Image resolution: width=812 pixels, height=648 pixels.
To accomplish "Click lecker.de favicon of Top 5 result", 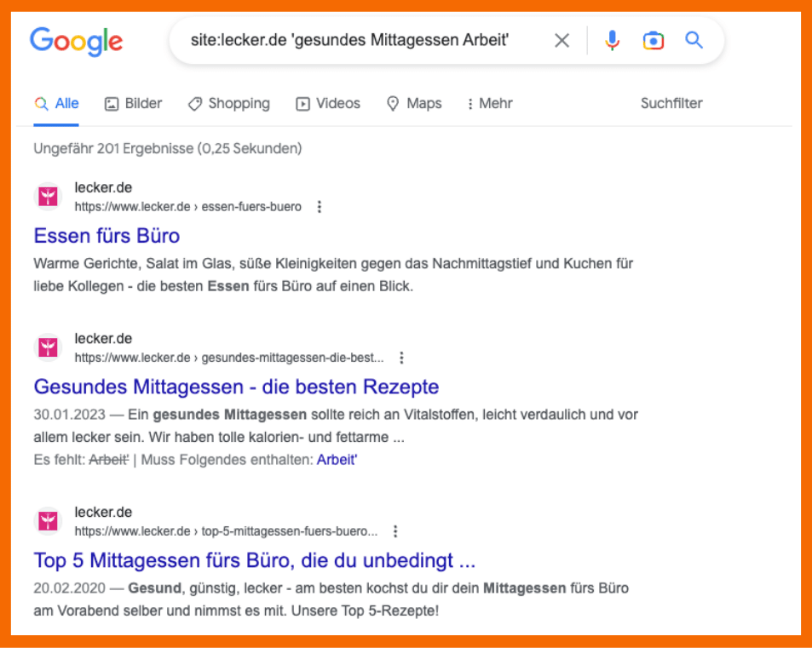I will click(x=49, y=521).
